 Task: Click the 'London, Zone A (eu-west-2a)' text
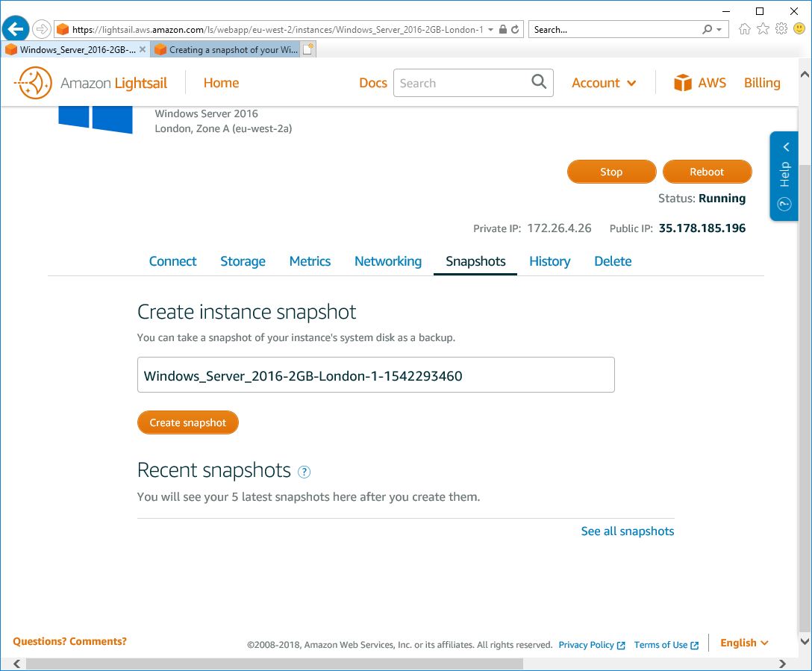tap(223, 128)
